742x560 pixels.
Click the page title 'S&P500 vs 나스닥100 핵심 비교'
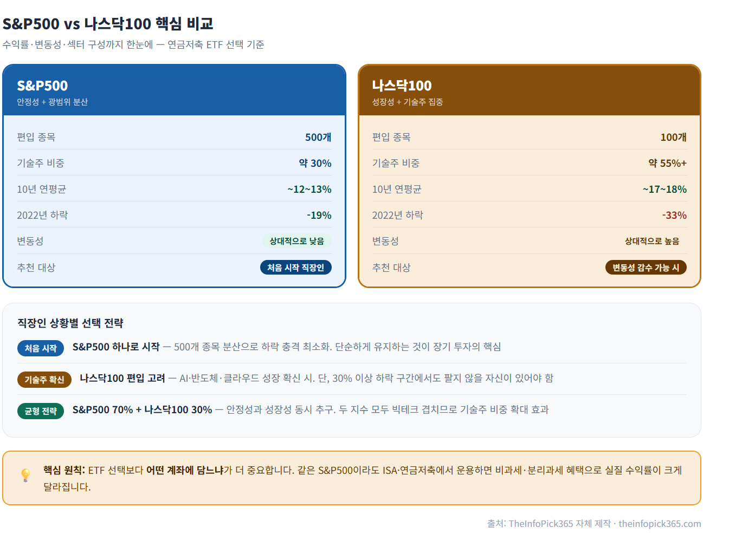108,24
